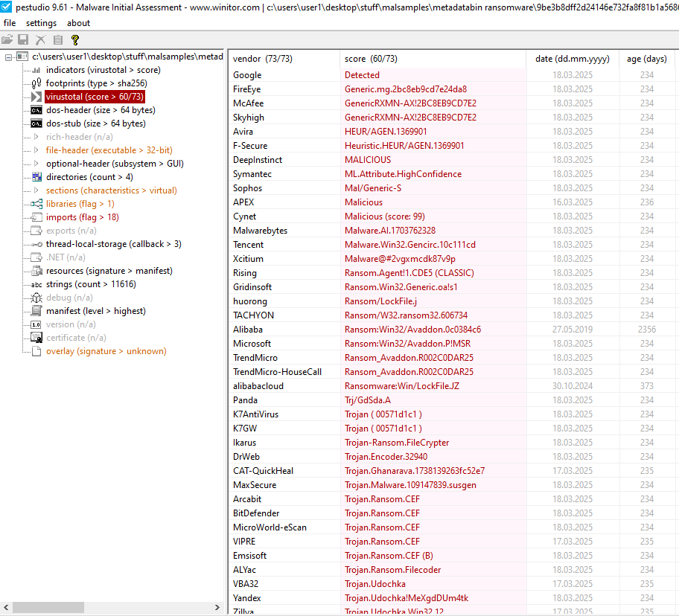The image size is (679, 616).
Task: Expand the optional-header node
Action: tap(36, 164)
